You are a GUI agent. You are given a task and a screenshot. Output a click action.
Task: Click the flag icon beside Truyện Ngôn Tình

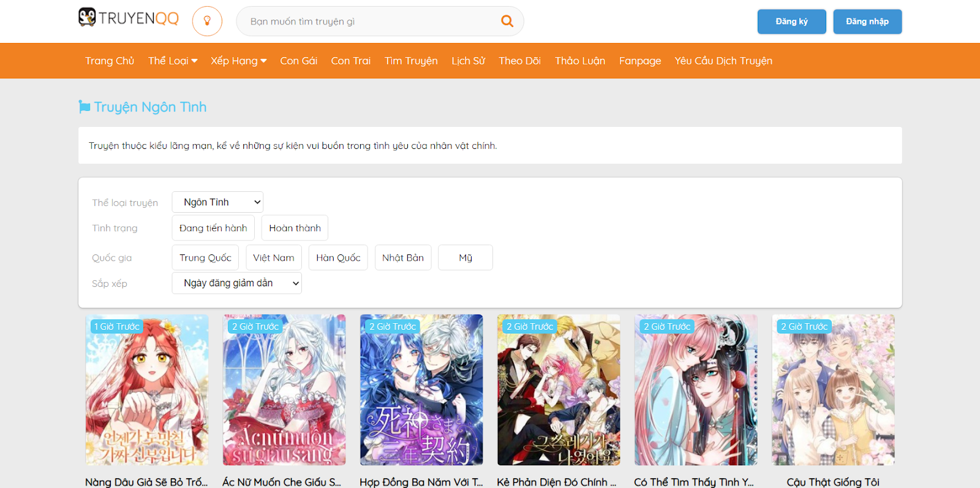pyautogui.click(x=85, y=107)
